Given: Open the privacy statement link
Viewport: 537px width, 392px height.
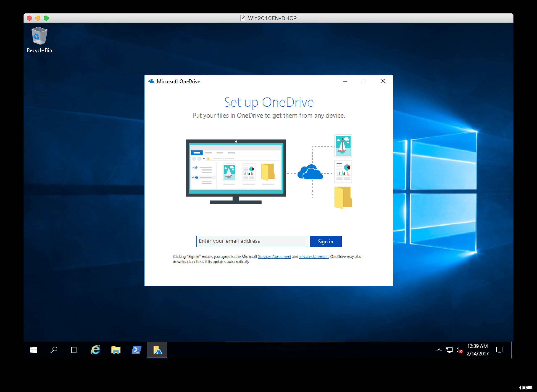Looking at the screenshot, I should [314, 257].
